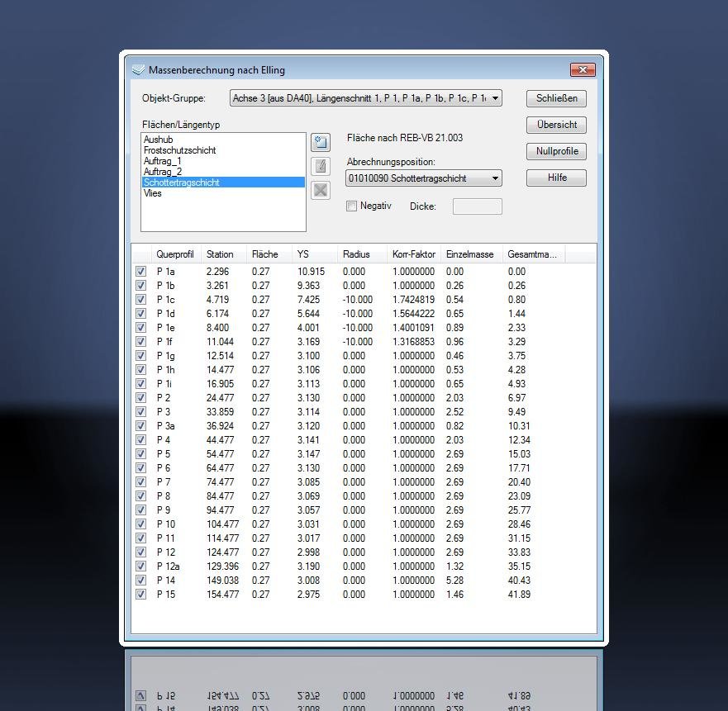Click the Radius column header

coord(362,254)
